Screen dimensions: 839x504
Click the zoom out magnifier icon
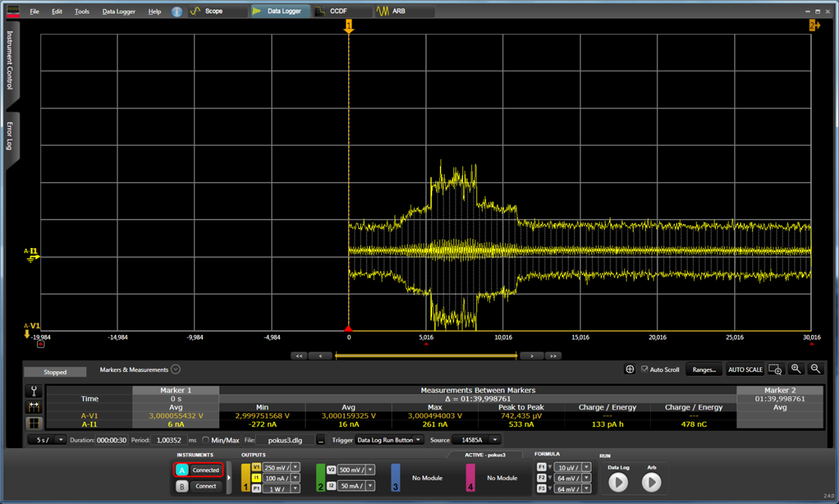(815, 369)
